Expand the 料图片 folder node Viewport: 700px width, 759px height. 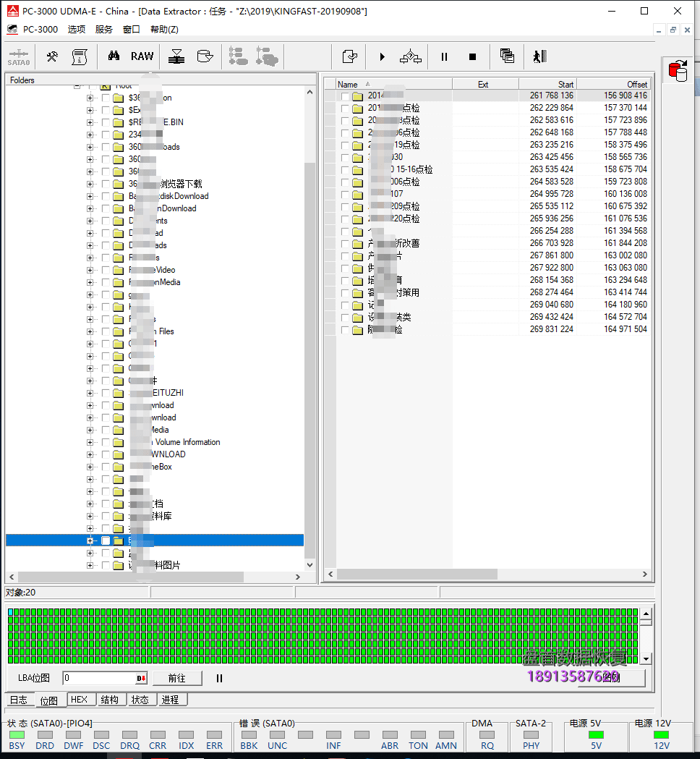pos(90,565)
